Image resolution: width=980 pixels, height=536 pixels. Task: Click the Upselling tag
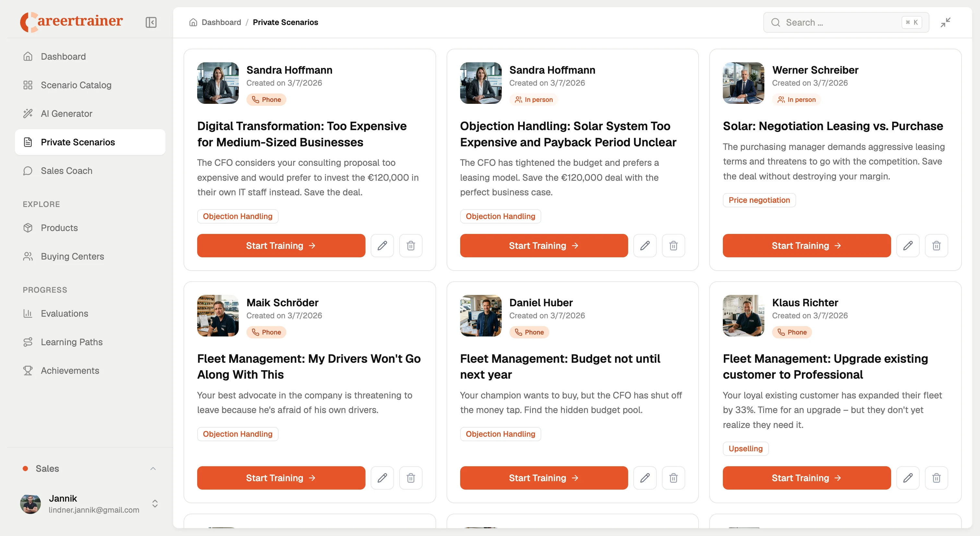click(x=745, y=448)
